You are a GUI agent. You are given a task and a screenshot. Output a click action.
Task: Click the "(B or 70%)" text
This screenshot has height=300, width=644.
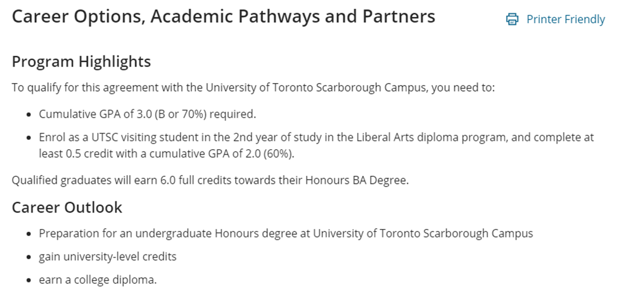(x=180, y=114)
